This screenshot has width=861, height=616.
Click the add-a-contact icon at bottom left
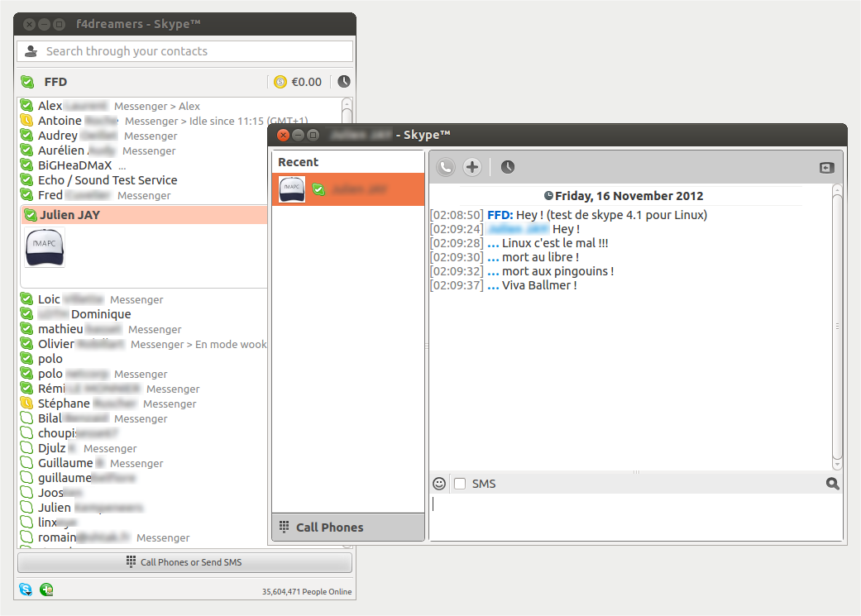(x=47, y=590)
